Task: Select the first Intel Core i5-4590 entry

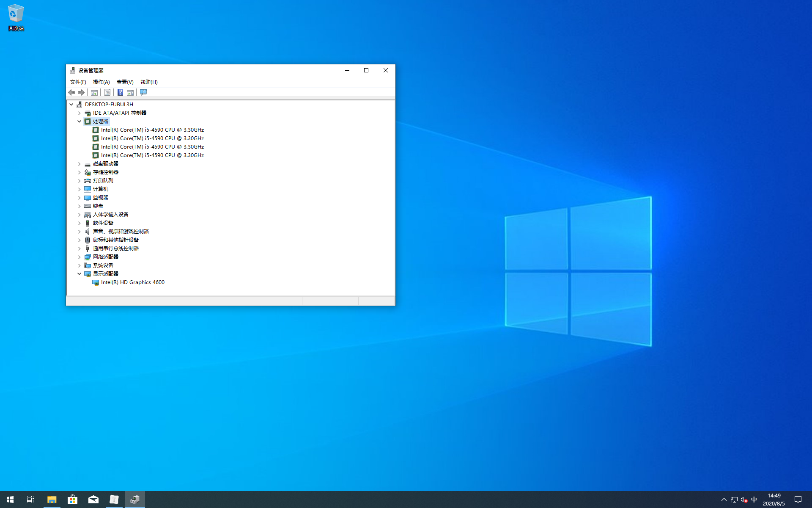Action: pyautogui.click(x=152, y=130)
